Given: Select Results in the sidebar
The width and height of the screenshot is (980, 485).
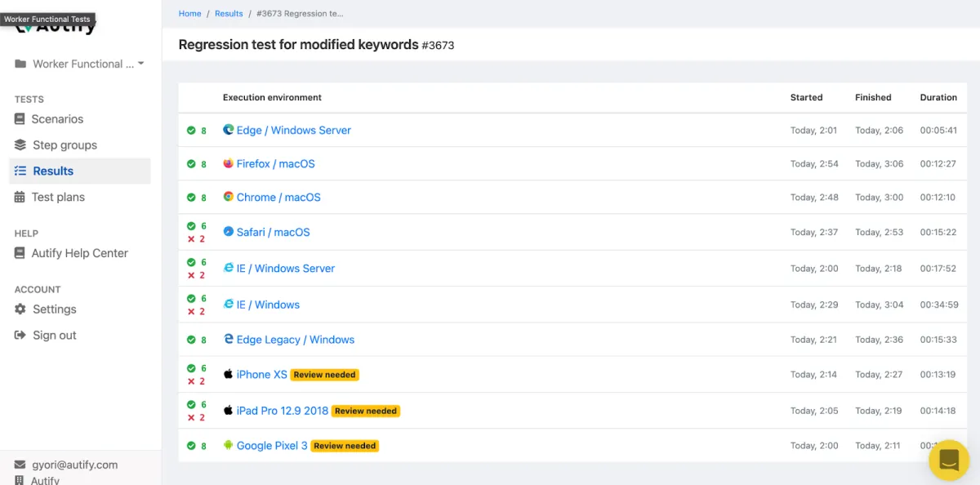Looking at the screenshot, I should 80,171.
